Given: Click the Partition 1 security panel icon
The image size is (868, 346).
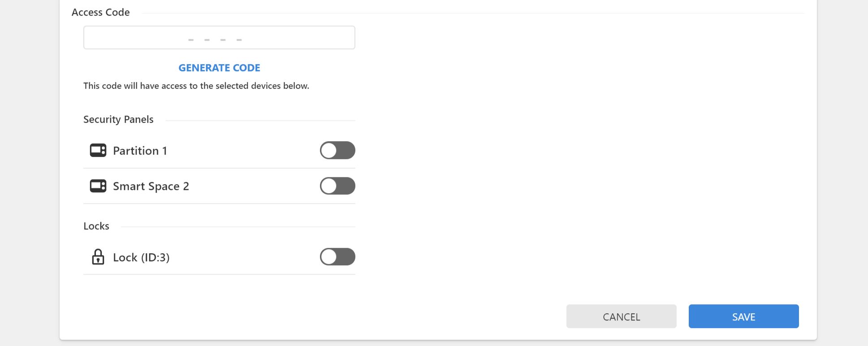Looking at the screenshot, I should [x=98, y=150].
